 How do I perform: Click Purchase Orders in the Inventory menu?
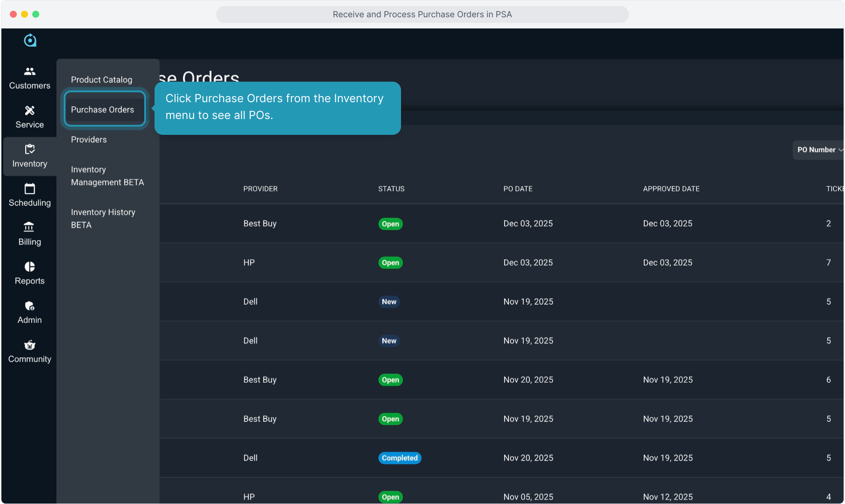[102, 110]
